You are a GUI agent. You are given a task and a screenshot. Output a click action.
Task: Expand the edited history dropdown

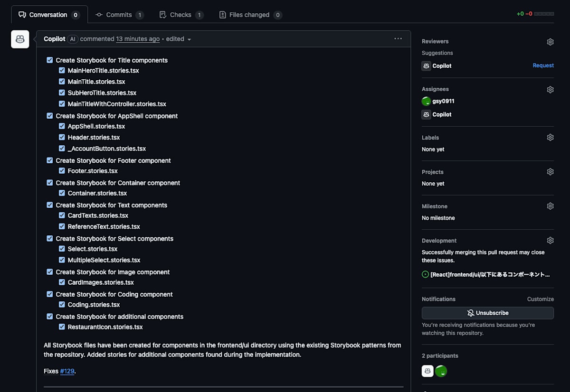[179, 39]
